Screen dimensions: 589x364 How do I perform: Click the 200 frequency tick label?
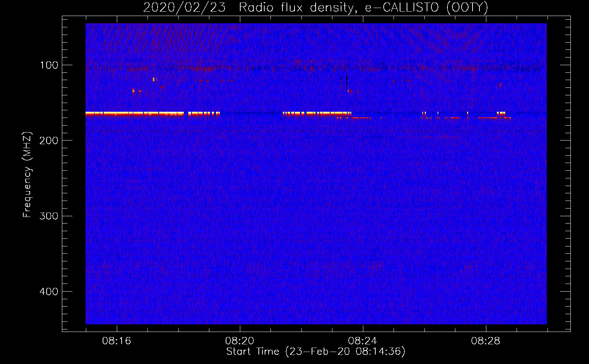point(49,141)
